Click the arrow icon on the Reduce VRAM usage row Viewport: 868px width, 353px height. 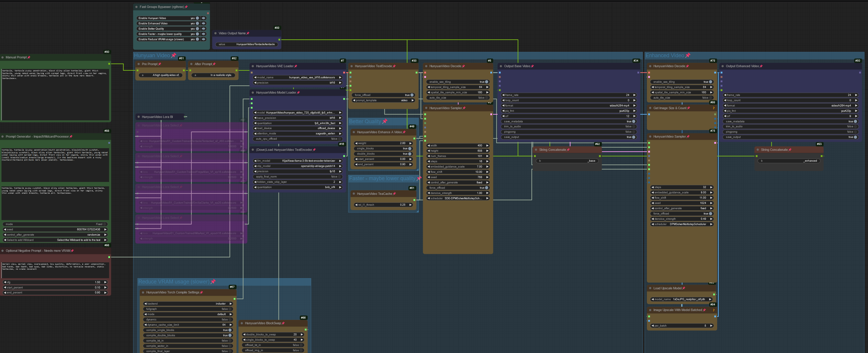pyautogui.click(x=204, y=39)
